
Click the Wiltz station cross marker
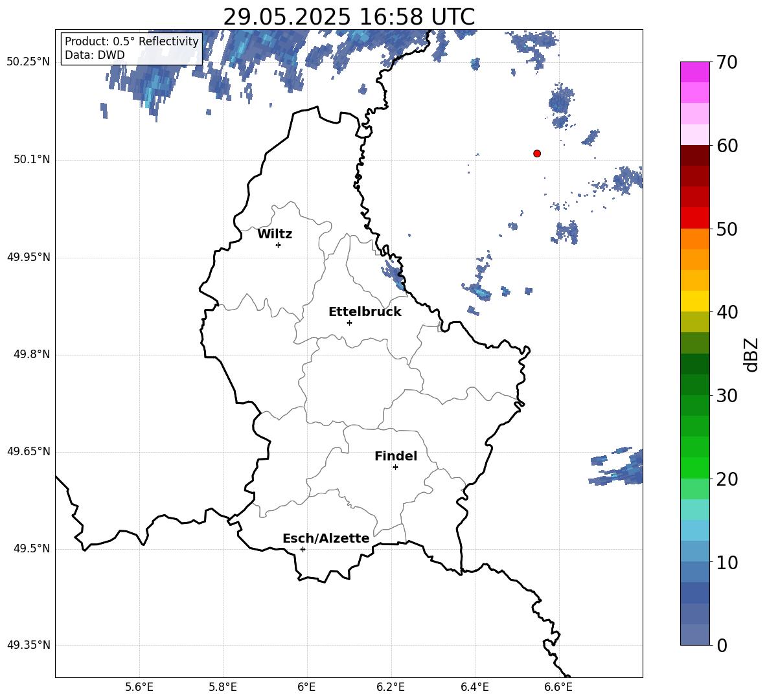(x=279, y=245)
